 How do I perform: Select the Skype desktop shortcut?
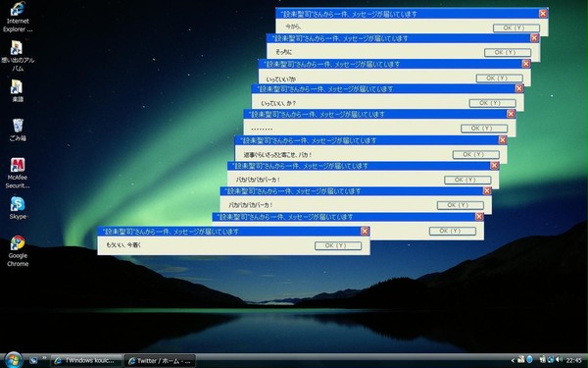18,208
